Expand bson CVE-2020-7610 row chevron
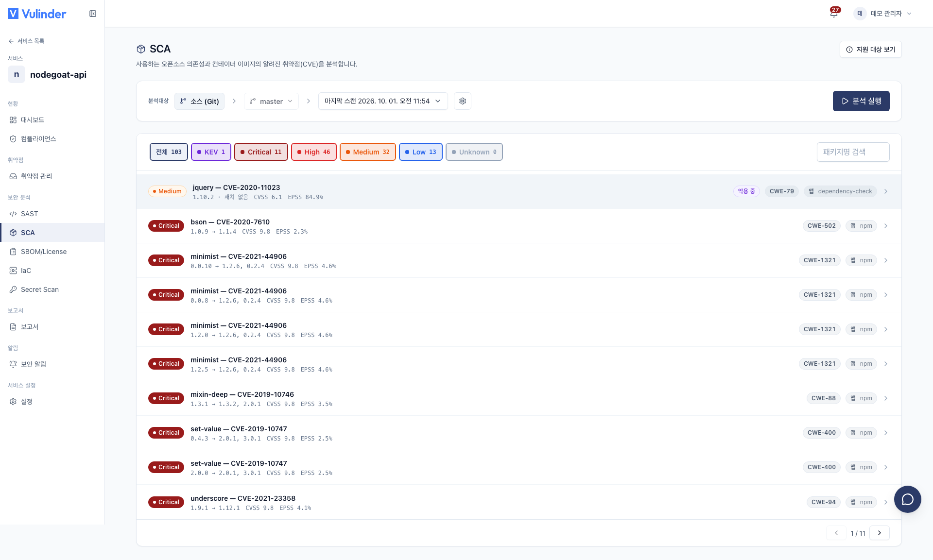 tap(886, 226)
